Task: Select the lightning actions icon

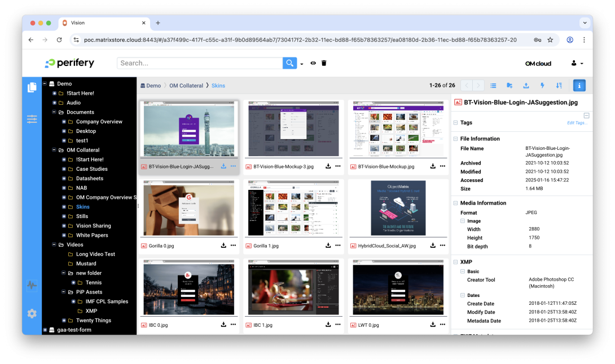Action: click(541, 85)
